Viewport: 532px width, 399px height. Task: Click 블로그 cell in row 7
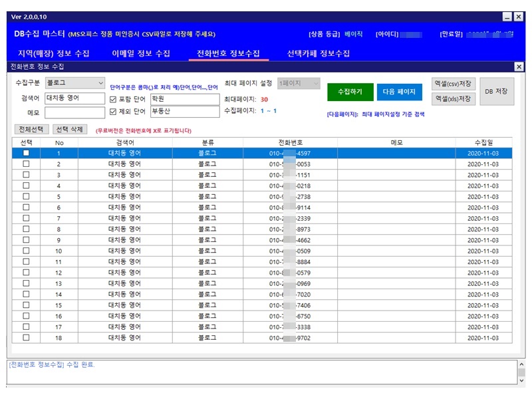(207, 218)
